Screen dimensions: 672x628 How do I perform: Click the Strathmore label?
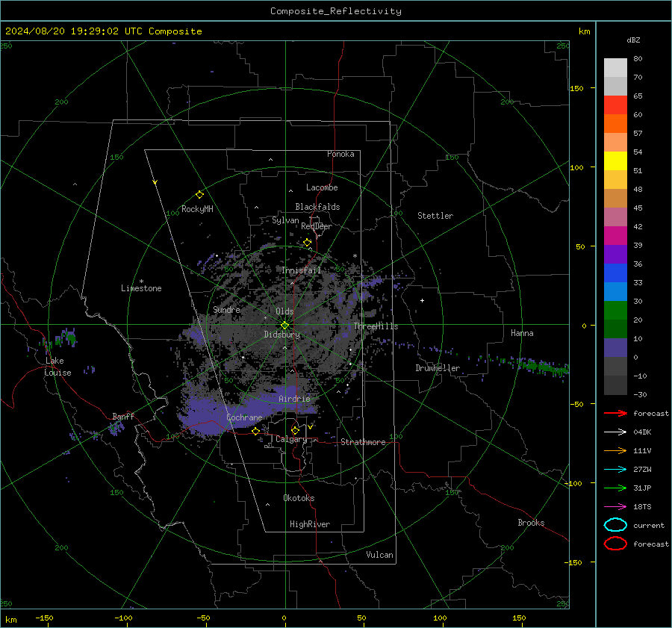[x=363, y=442]
